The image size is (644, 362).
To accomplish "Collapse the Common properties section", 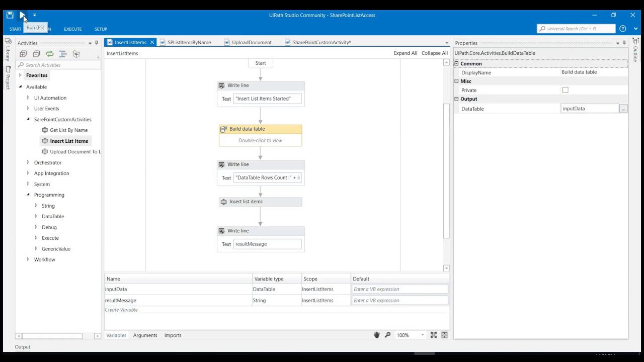I will [x=457, y=64].
